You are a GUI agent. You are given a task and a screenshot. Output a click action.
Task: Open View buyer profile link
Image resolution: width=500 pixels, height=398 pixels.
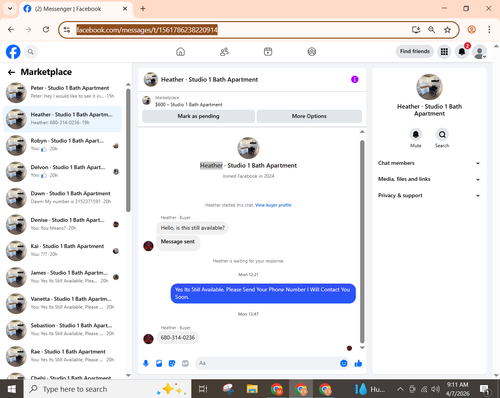273,205
